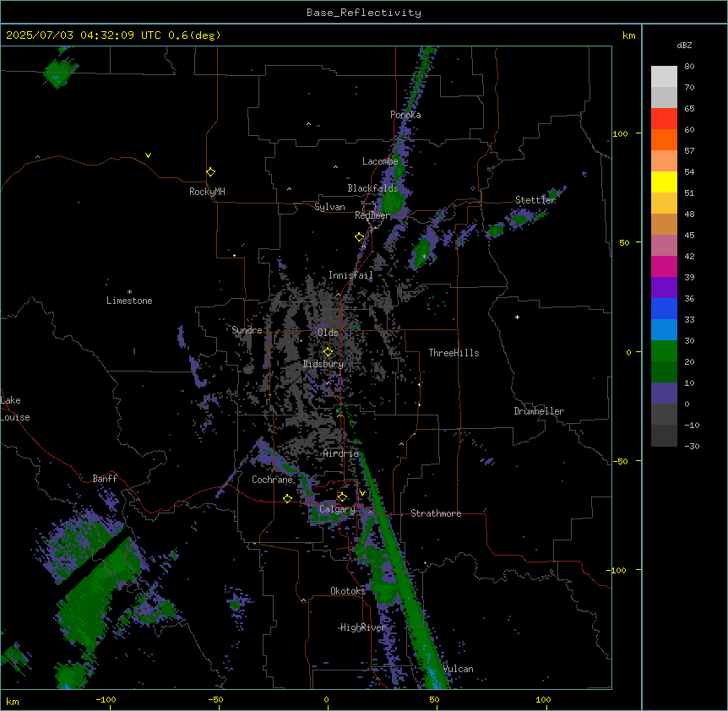
Task: Select the Calgary label
Action: coord(337,509)
